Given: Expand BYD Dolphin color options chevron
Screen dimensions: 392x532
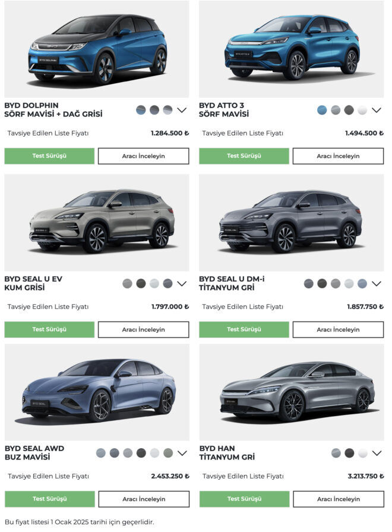Looking at the screenshot, I should pyautogui.click(x=182, y=110).
